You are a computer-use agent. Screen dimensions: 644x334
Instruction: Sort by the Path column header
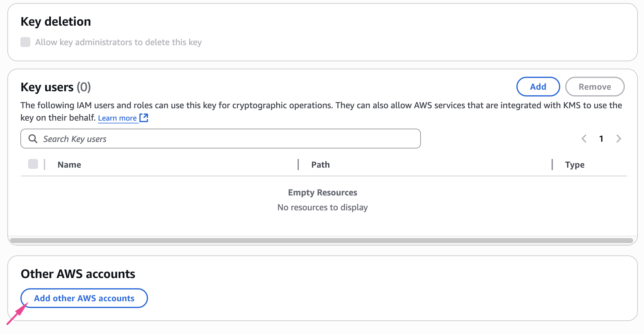[x=320, y=165]
